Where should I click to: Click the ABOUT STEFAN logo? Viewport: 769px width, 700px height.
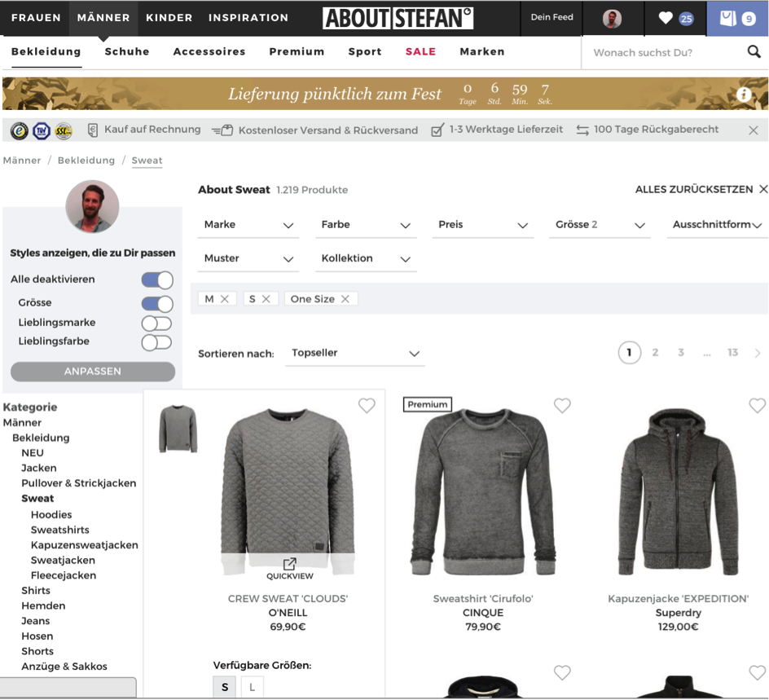pyautogui.click(x=398, y=18)
